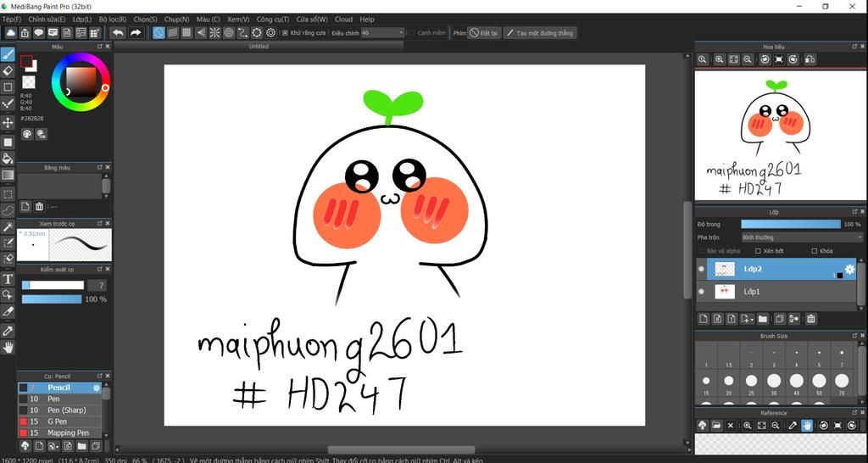Screen dimensions: 868x463
Task: Open snap settings gear icon
Action: (x=270, y=33)
